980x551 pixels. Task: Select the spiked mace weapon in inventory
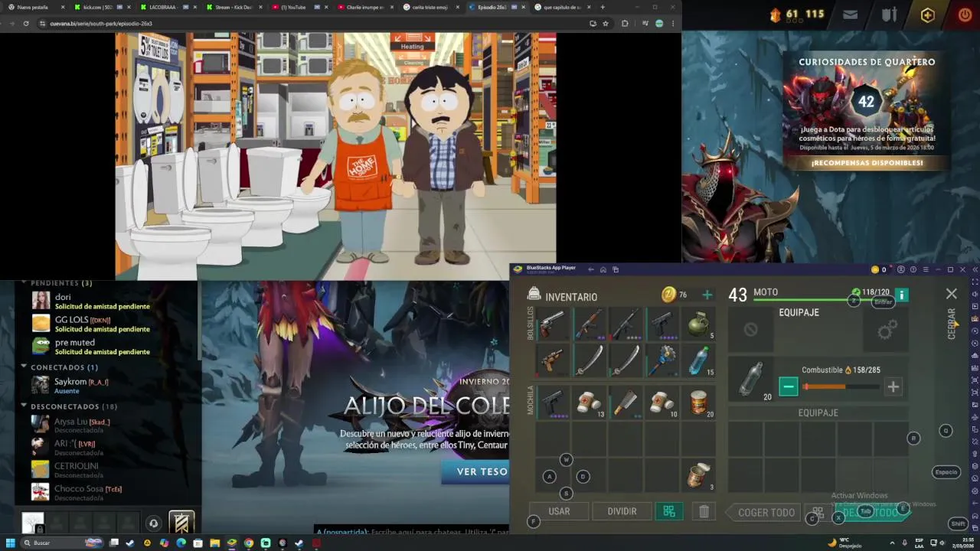click(x=661, y=360)
